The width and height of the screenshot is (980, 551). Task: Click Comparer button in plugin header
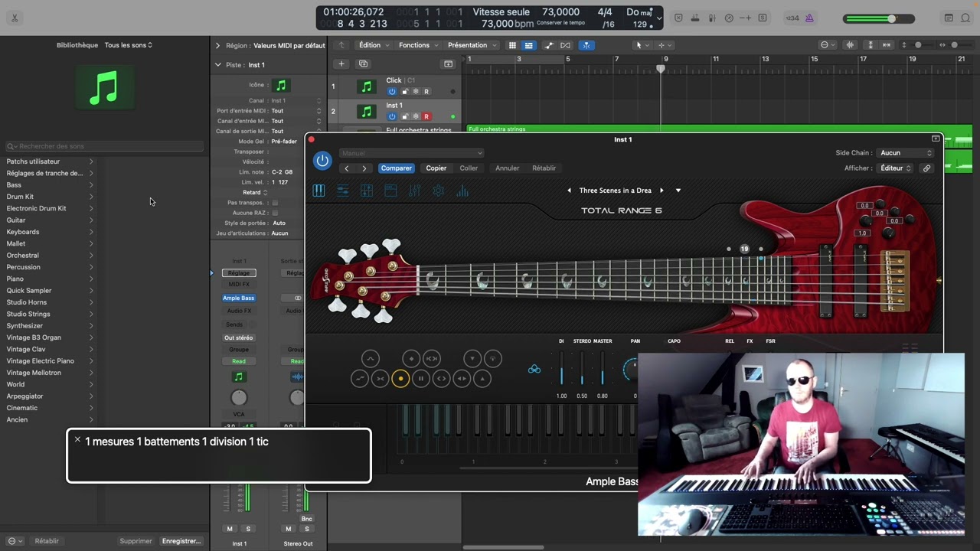pyautogui.click(x=397, y=168)
